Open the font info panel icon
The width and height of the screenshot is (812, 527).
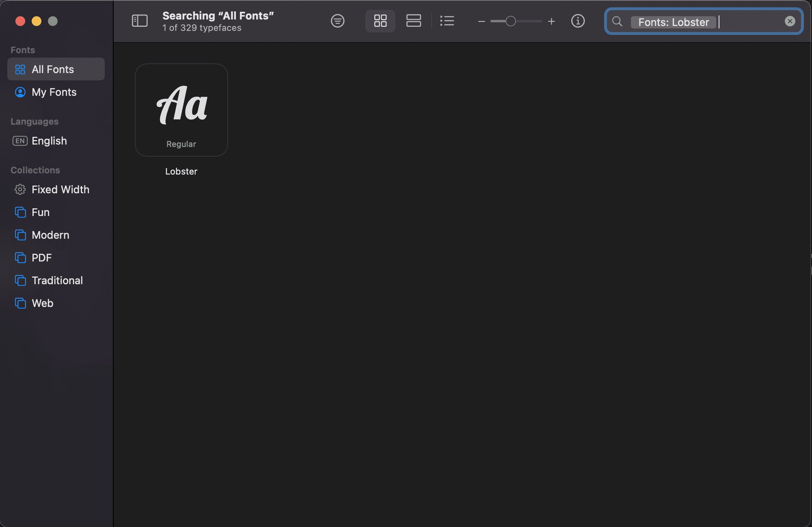tap(578, 21)
